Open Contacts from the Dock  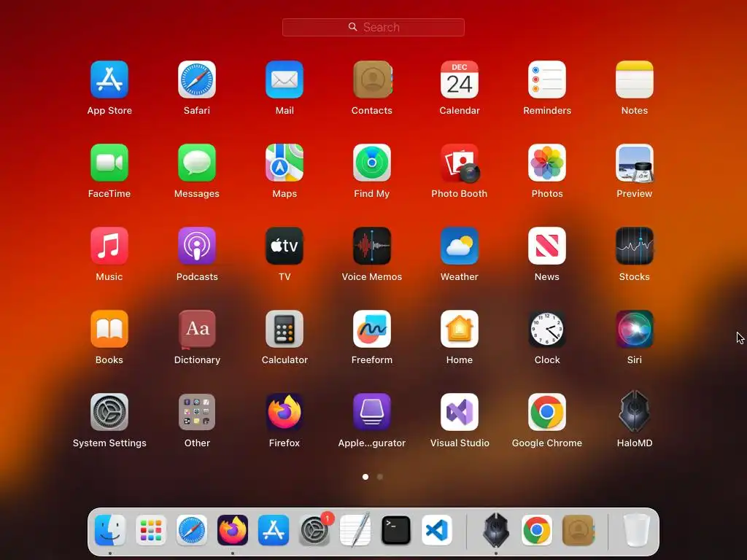click(x=578, y=530)
